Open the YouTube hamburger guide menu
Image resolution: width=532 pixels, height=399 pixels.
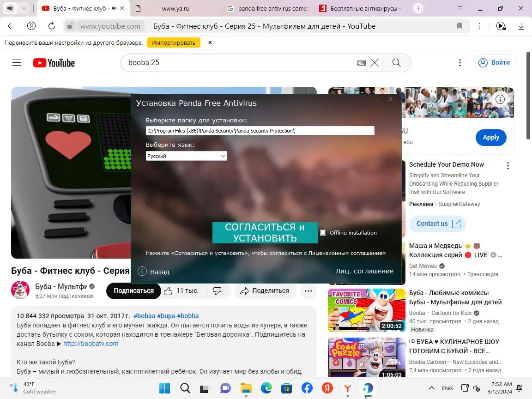[x=17, y=63]
